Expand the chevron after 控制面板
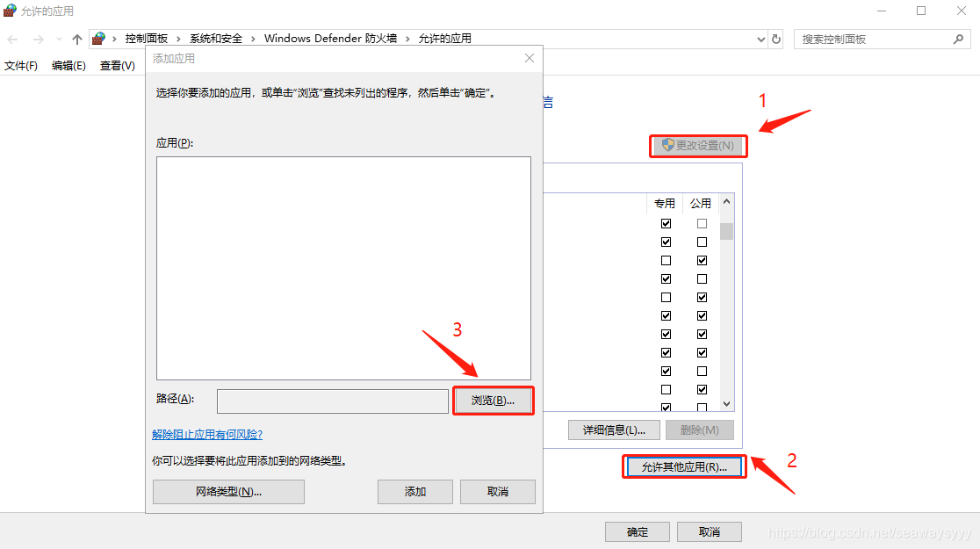Image resolution: width=980 pixels, height=549 pixels. 178,39
